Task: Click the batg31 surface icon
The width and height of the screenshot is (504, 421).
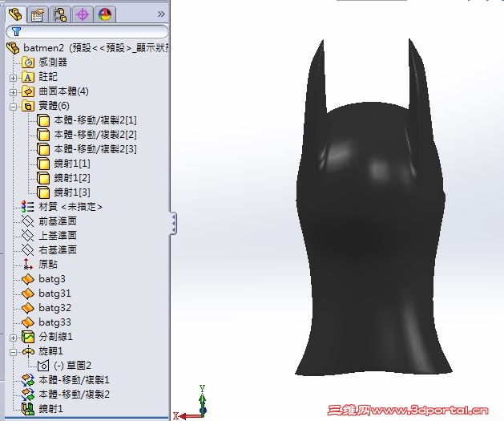Action: click(x=27, y=293)
